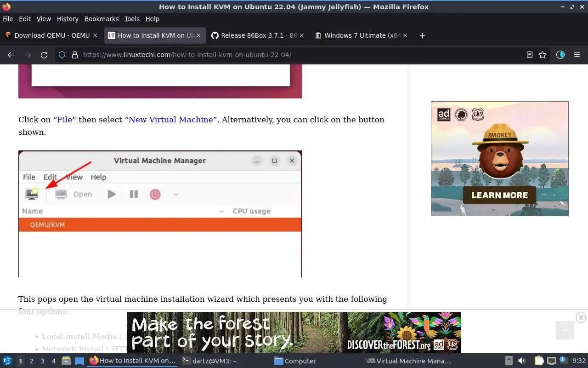The height and width of the screenshot is (368, 588).
Task: Open the update notifier tray icon
Action: (563, 361)
